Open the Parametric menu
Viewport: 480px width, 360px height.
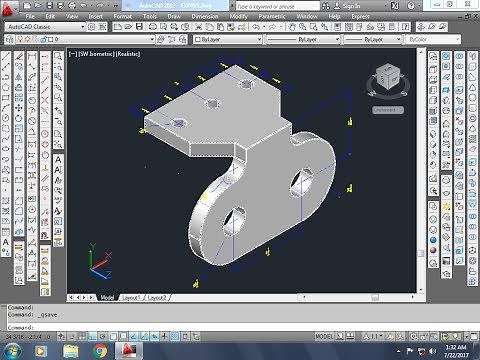272,16
